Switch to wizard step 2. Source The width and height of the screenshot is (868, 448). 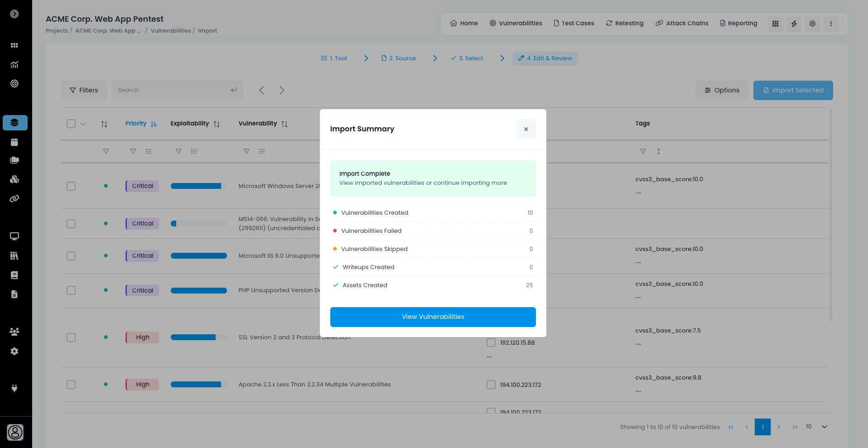[399, 58]
